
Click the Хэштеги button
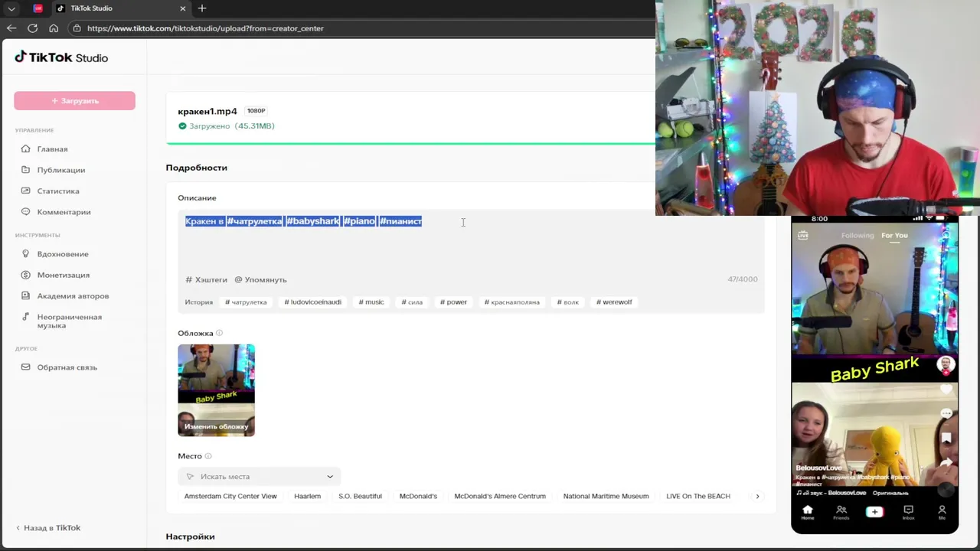pyautogui.click(x=207, y=280)
